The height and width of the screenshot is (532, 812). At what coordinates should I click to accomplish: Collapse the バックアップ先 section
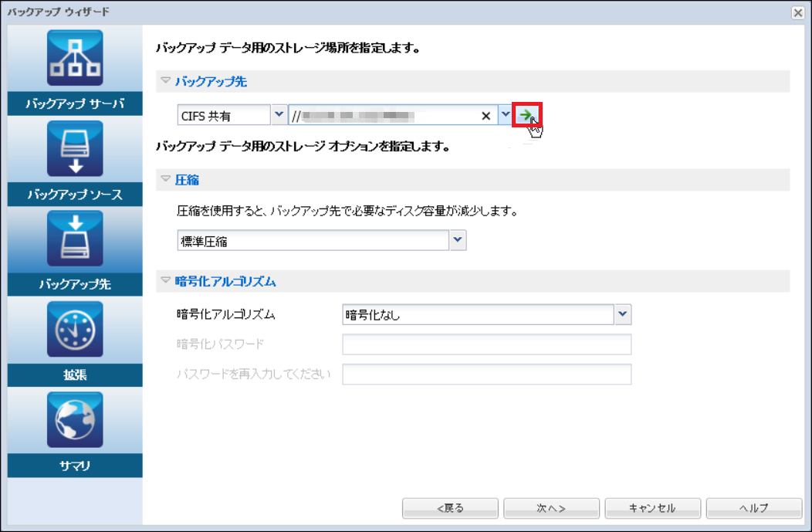pos(166,81)
